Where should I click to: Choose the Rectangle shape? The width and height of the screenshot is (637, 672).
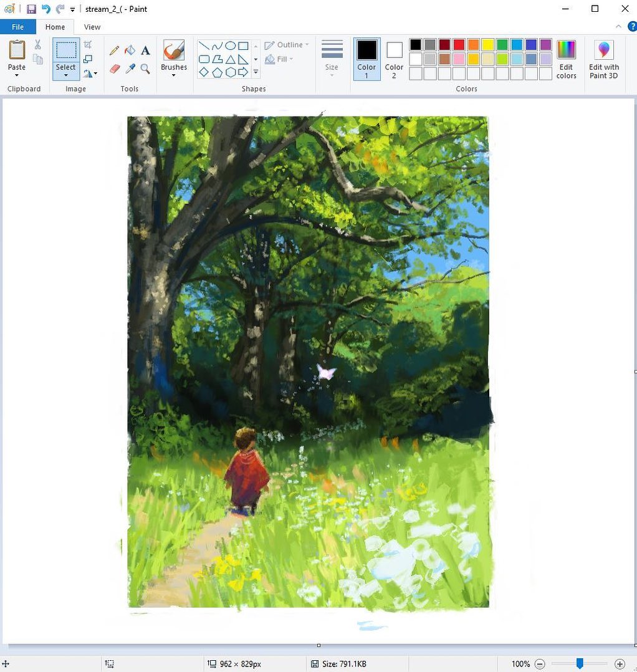pos(243,46)
